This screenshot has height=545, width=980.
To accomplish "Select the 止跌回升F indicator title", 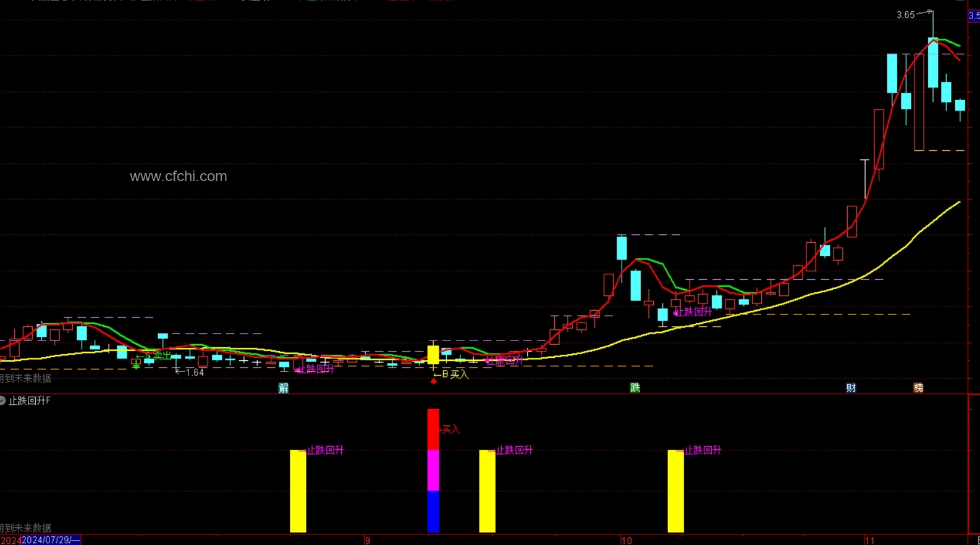I will pos(30,400).
